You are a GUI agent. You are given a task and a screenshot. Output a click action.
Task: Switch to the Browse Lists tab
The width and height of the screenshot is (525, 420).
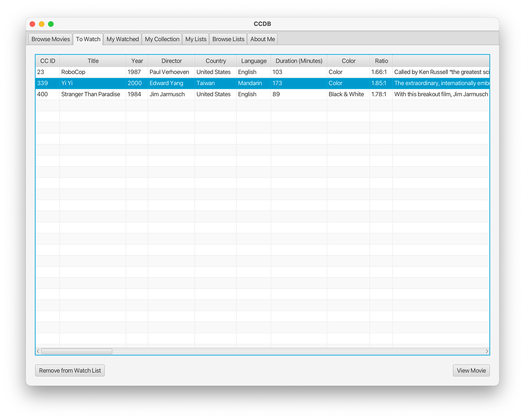228,39
